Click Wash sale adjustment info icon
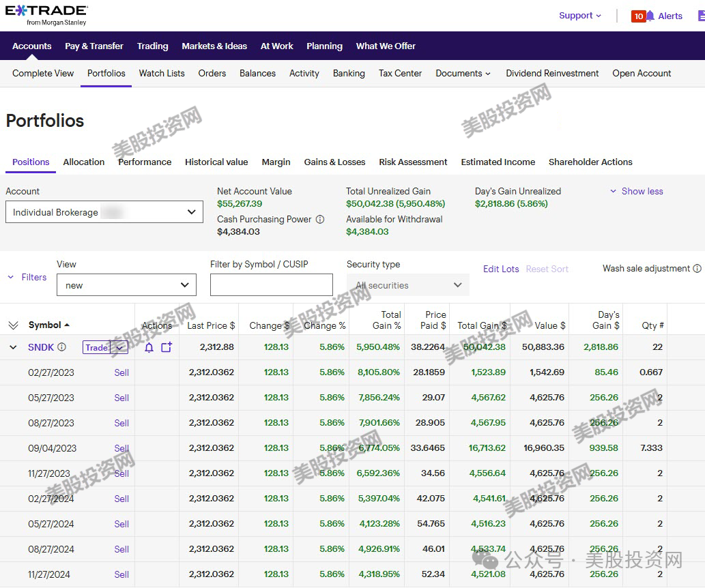 click(697, 268)
